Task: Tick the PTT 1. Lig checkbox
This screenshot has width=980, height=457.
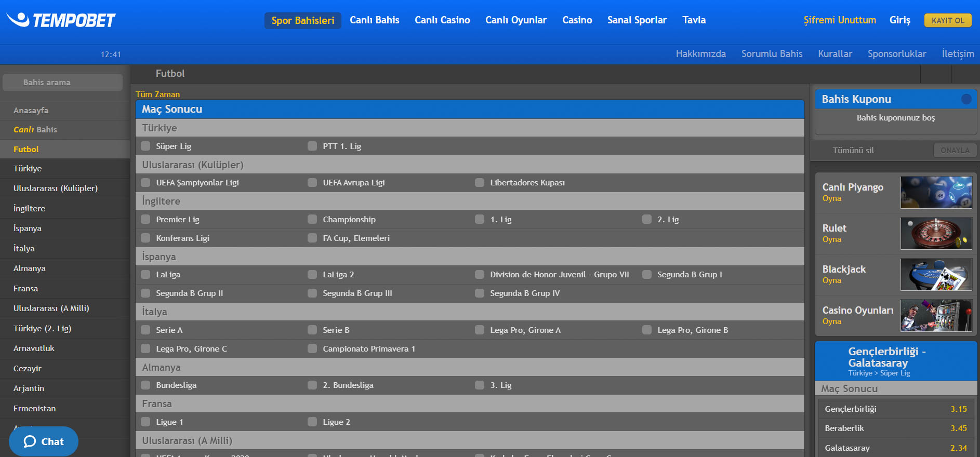Action: 312,146
